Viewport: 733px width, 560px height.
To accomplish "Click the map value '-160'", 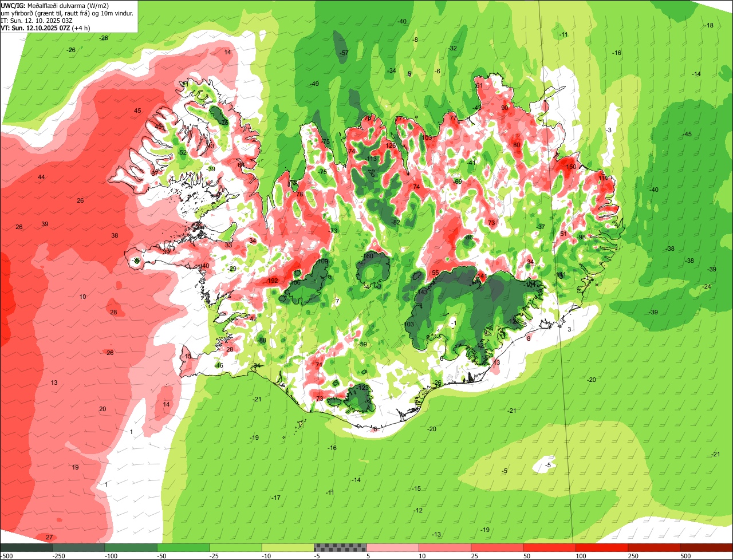I will pyautogui.click(x=367, y=256).
